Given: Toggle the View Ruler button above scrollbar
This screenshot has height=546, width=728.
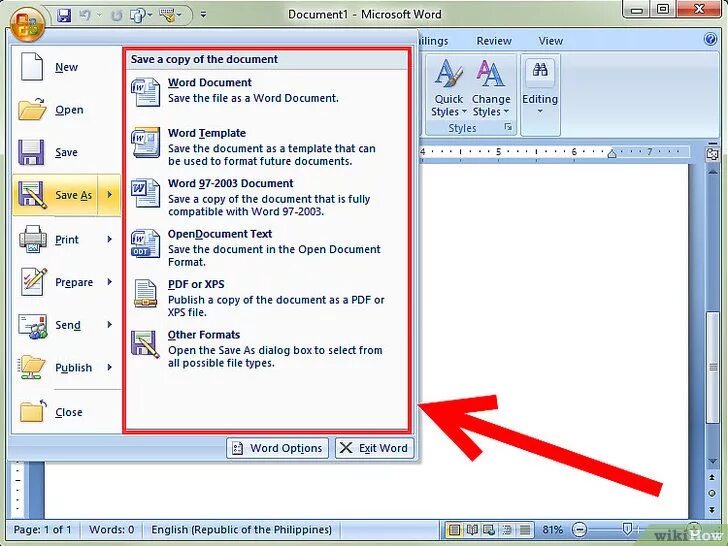Looking at the screenshot, I should click(712, 155).
